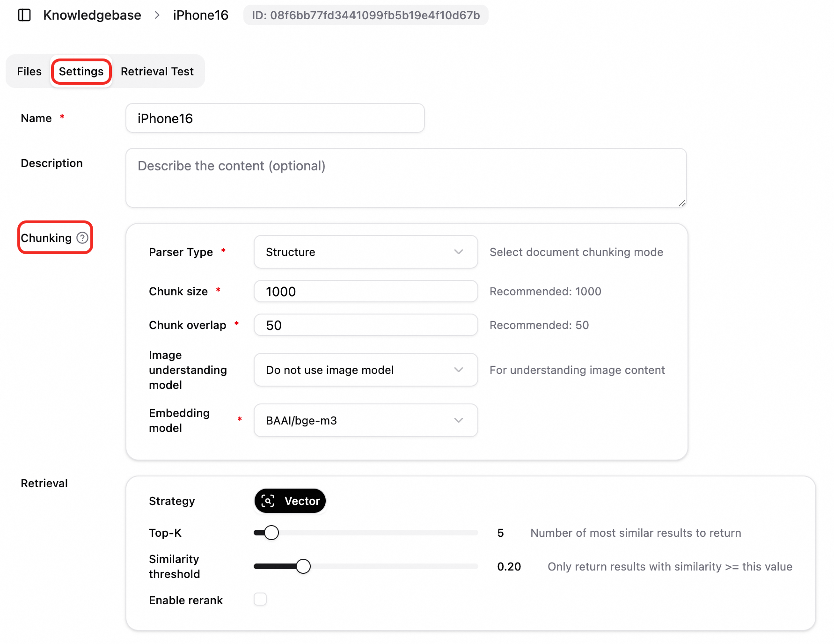Image resolution: width=834 pixels, height=644 pixels.
Task: Click the Retrieval section label
Action: (44, 483)
